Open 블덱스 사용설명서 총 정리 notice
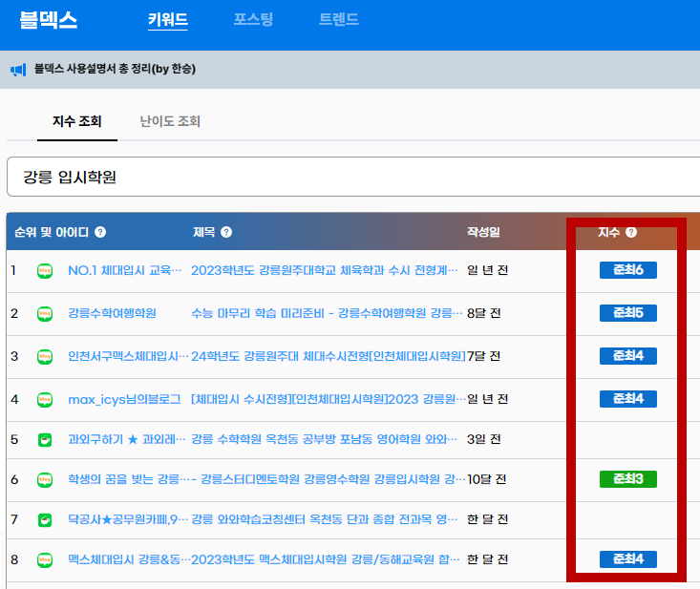700x589 pixels. pos(115,69)
